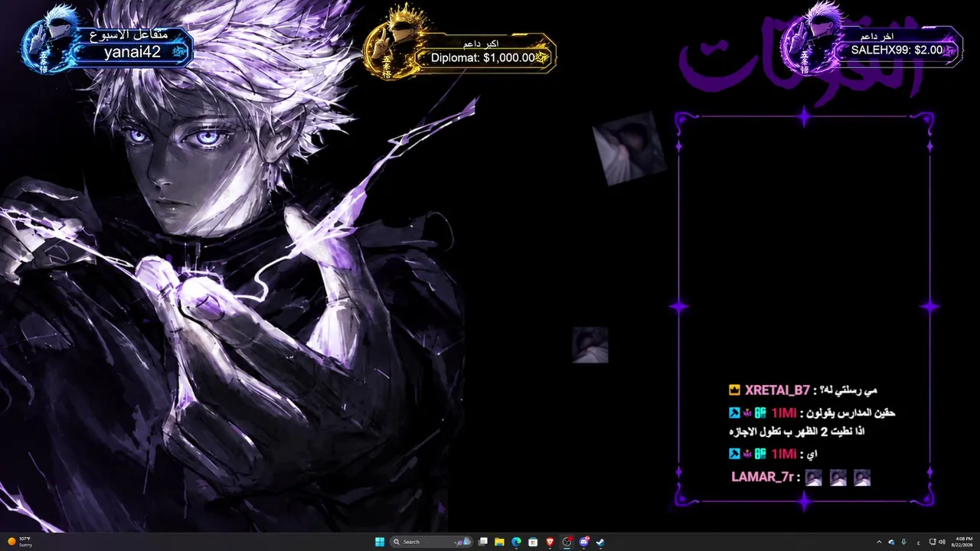
Task: Open Steam from the taskbar
Action: pos(600,542)
